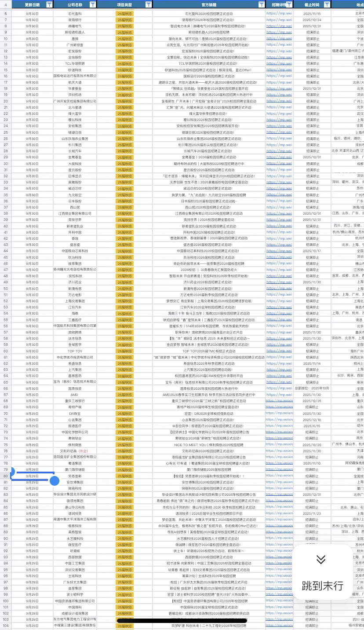Open the 项目类型 column filter icon
Viewport: 364px width, 630px height.
(148, 4)
